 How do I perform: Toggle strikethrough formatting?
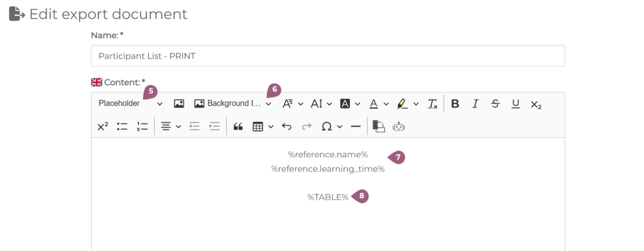coord(495,104)
